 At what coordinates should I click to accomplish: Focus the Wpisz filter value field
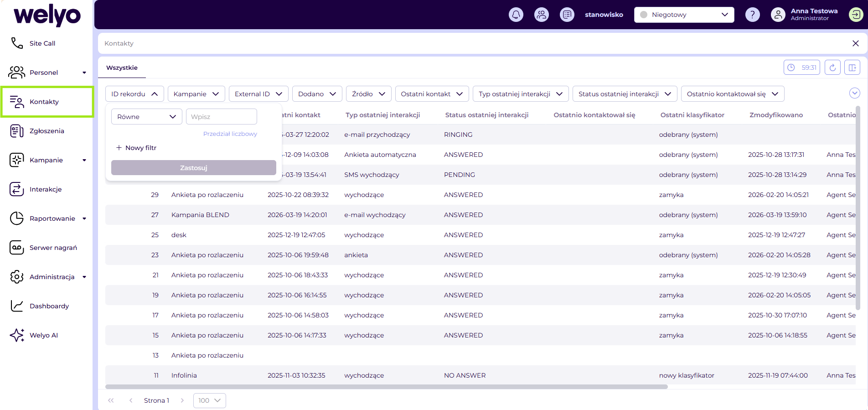point(221,117)
